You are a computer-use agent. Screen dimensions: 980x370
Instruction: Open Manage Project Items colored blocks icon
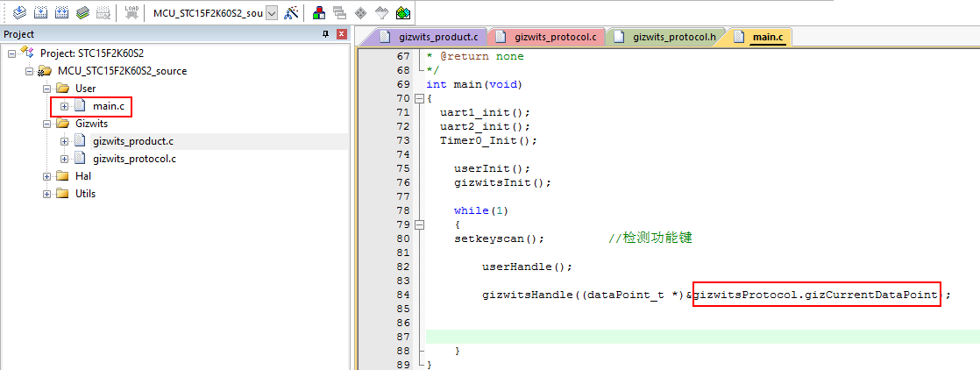click(319, 12)
